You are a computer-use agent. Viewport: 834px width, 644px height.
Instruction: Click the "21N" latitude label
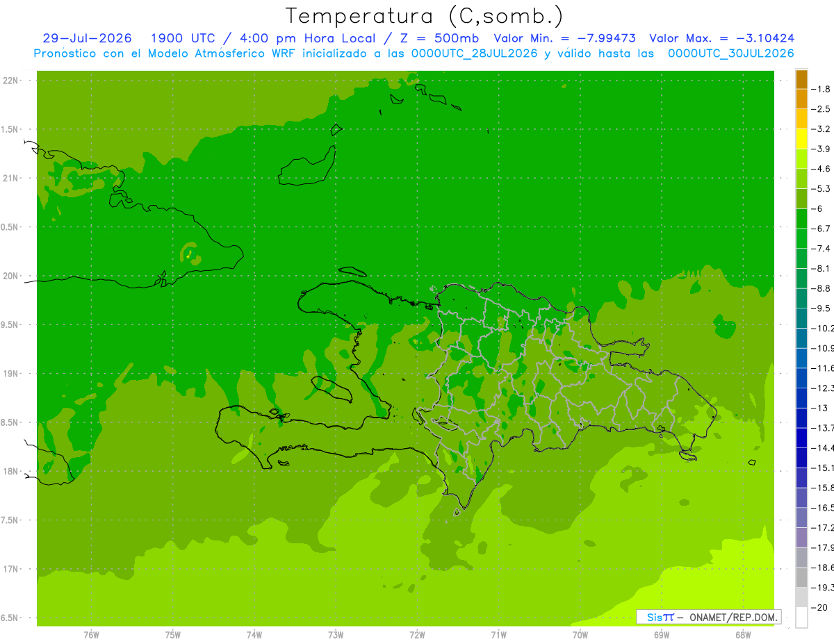(x=11, y=179)
